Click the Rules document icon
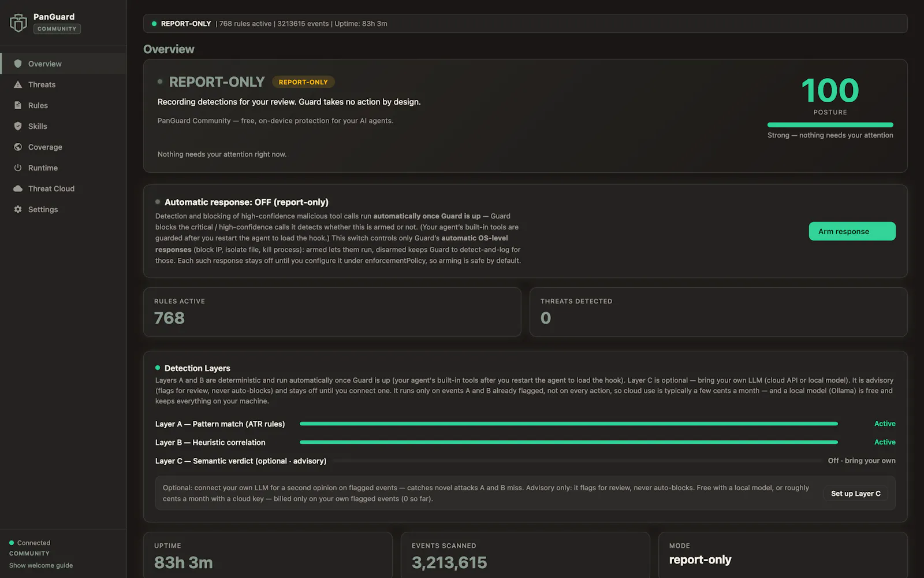The image size is (924, 578). [18, 105]
